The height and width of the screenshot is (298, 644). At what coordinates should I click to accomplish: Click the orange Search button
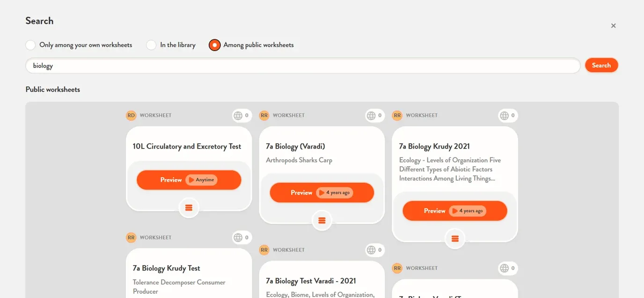pos(601,66)
